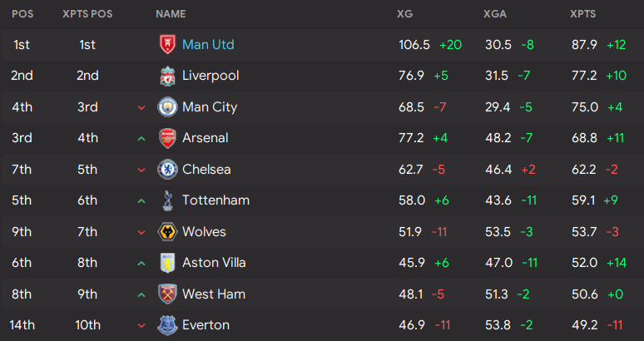This screenshot has height=341, width=644.
Task: Sort table by the XGA column header
Action: (495, 14)
